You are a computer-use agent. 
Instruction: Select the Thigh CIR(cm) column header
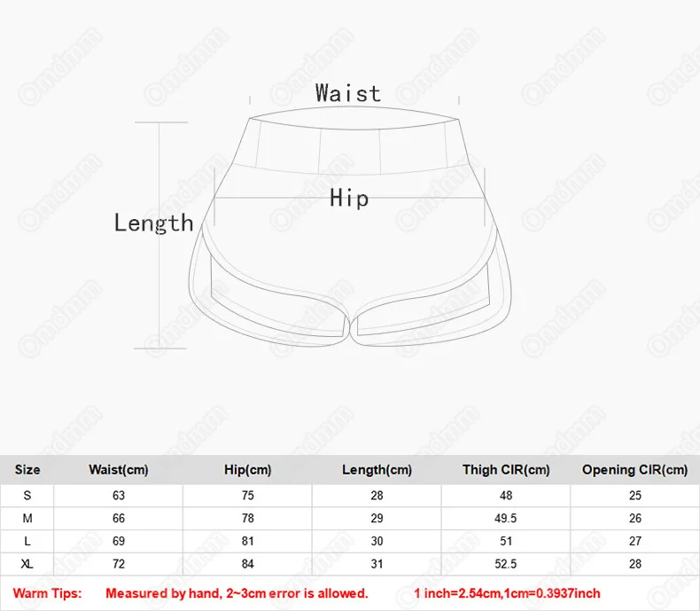point(506,469)
